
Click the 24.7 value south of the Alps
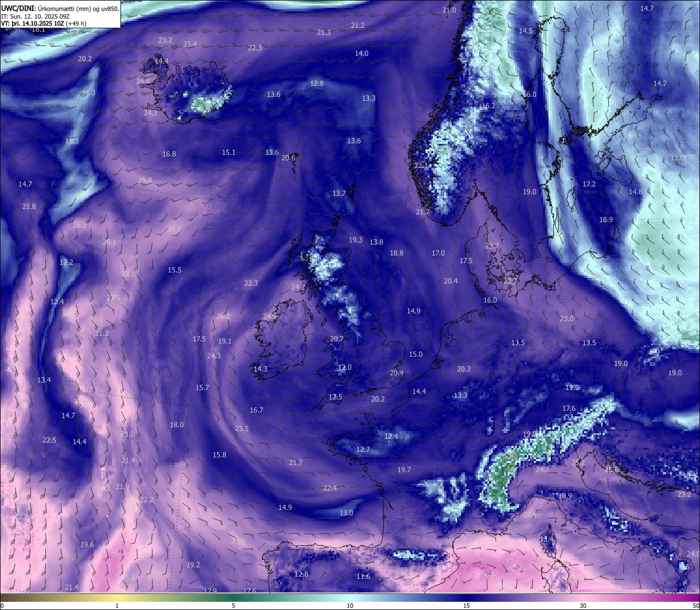coord(542,470)
